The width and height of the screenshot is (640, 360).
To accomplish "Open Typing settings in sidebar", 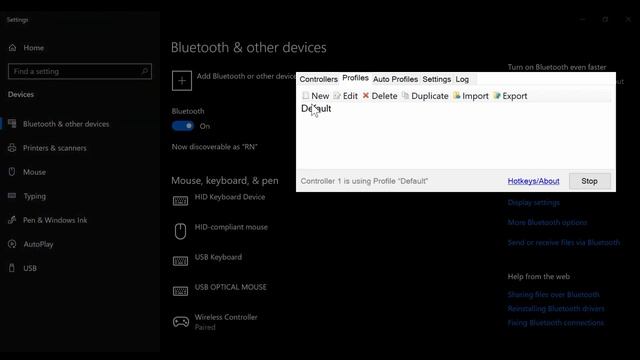I will 27,196.
